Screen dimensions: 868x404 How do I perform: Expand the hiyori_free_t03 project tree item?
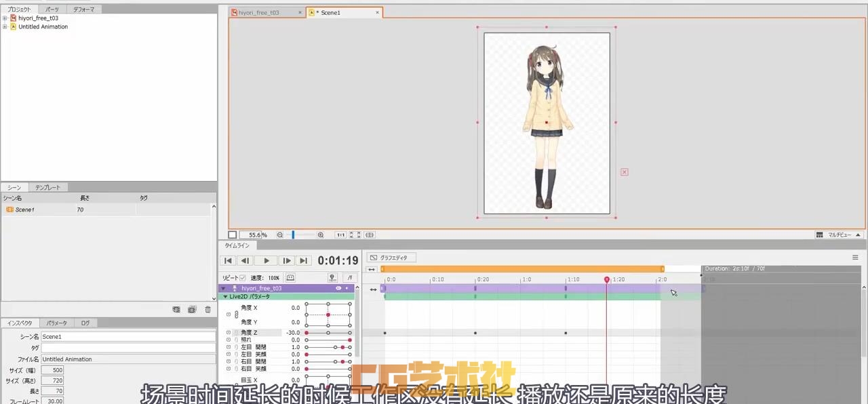point(5,18)
